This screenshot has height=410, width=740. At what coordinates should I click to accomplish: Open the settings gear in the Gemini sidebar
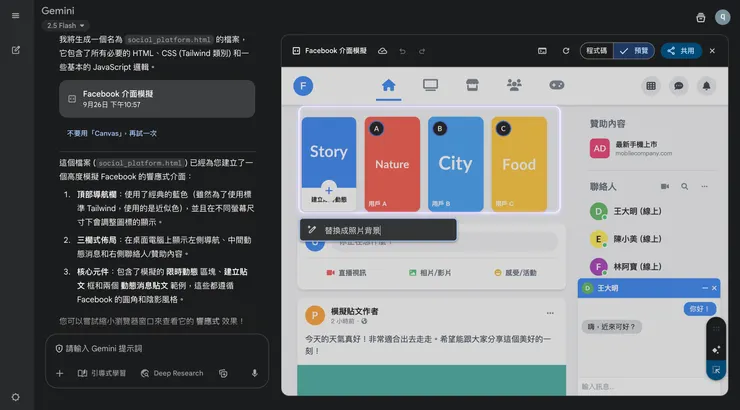point(16,397)
